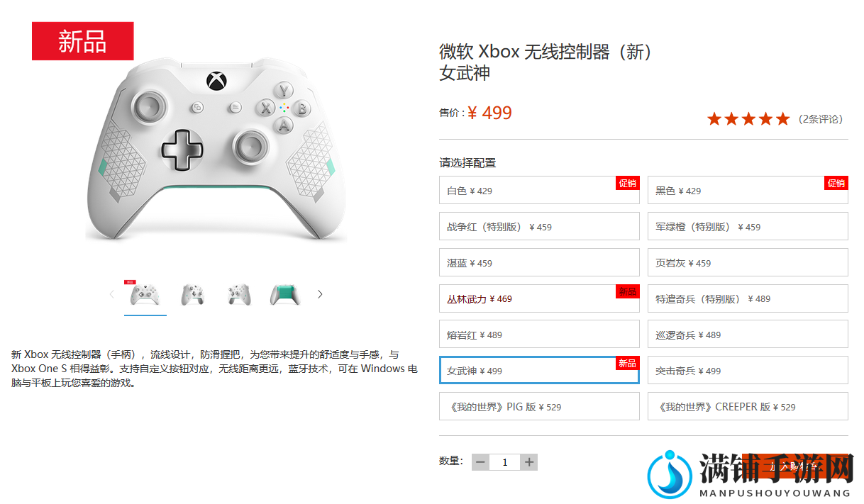Select 战争红（特别版）¥459 option

pyautogui.click(x=539, y=226)
